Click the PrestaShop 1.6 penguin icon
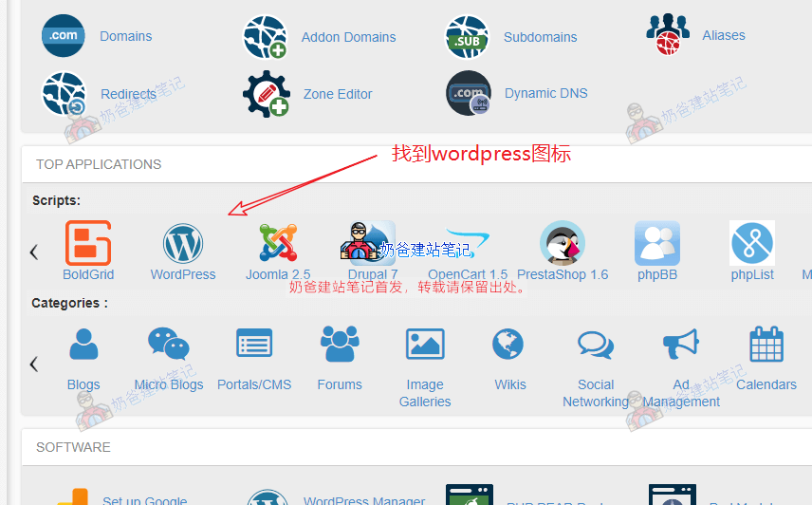The width and height of the screenshot is (812, 505). 563,243
